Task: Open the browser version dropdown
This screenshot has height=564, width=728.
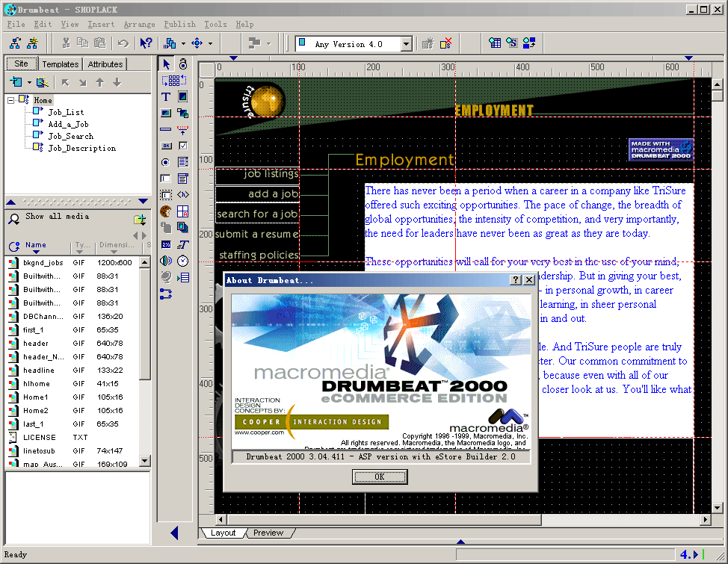Action: coord(407,44)
